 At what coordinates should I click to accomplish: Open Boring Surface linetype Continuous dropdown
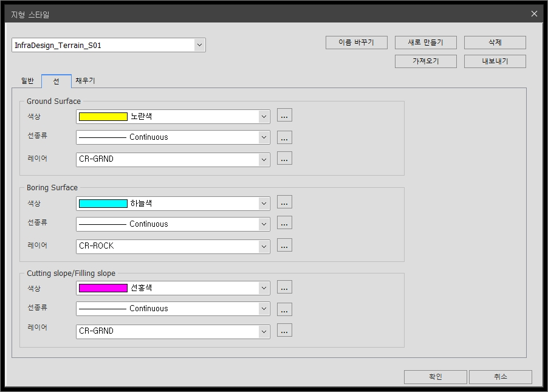(x=173, y=224)
